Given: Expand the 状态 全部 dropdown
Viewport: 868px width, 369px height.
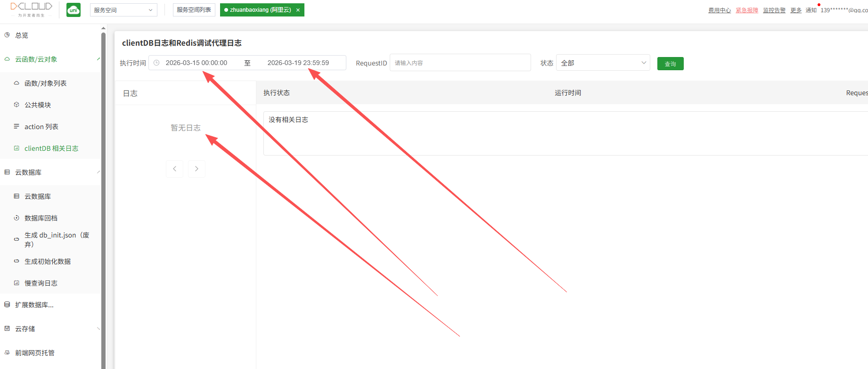Looking at the screenshot, I should [603, 63].
